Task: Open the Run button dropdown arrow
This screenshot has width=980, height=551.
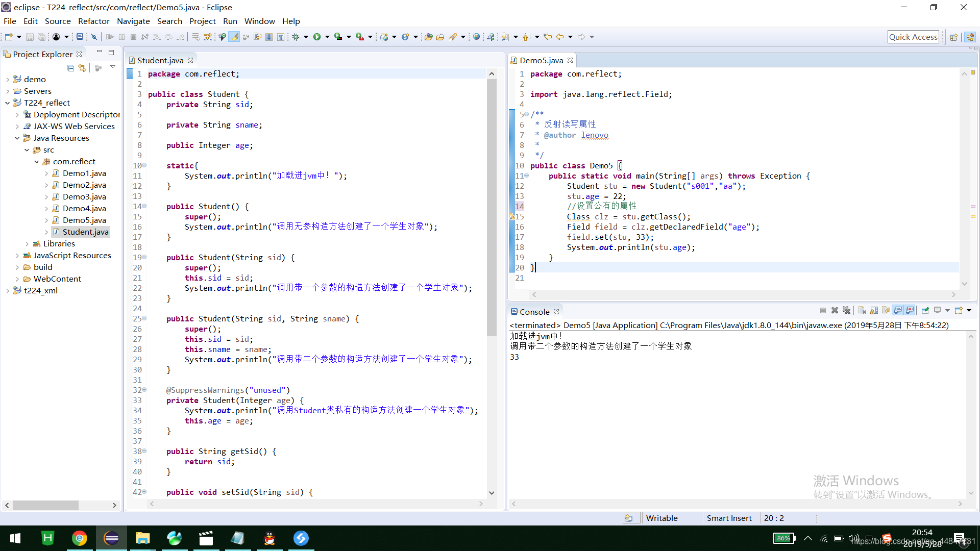Action: pos(327,37)
